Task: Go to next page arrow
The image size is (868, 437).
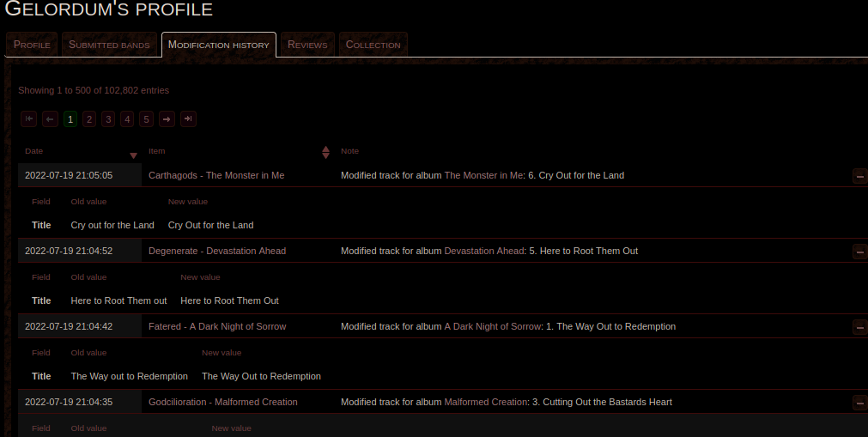Action: click(x=167, y=119)
